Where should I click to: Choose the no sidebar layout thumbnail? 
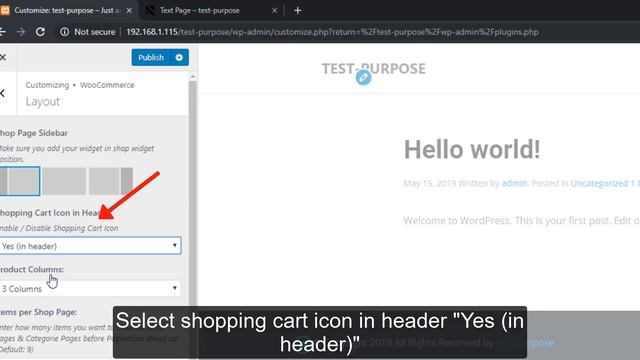tap(64, 181)
